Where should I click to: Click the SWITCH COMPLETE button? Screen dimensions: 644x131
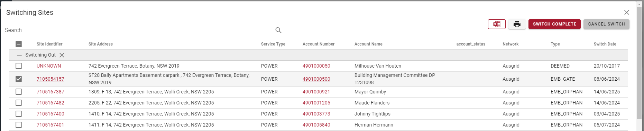[x=554, y=24]
